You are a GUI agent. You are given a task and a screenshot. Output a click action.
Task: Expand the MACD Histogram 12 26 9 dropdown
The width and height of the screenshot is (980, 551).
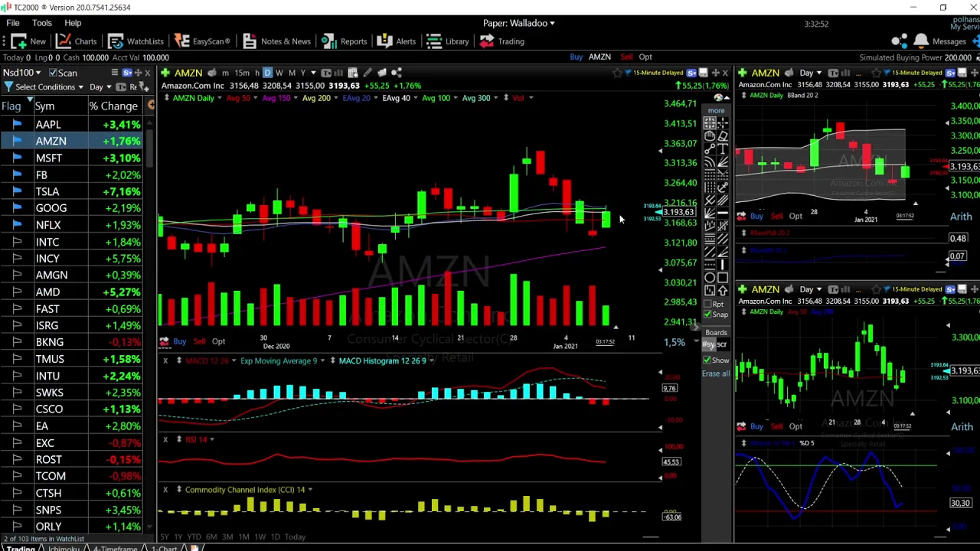[x=433, y=360]
